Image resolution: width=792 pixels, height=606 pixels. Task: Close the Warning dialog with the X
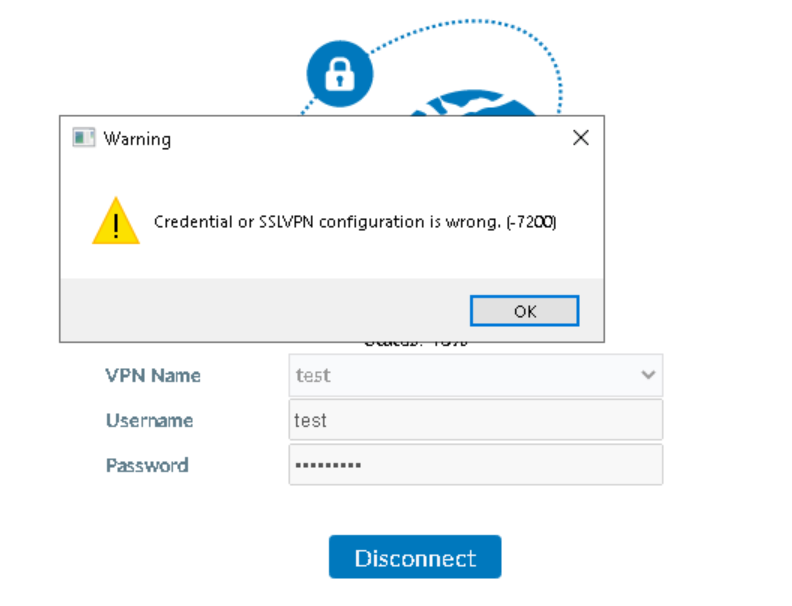(580, 138)
